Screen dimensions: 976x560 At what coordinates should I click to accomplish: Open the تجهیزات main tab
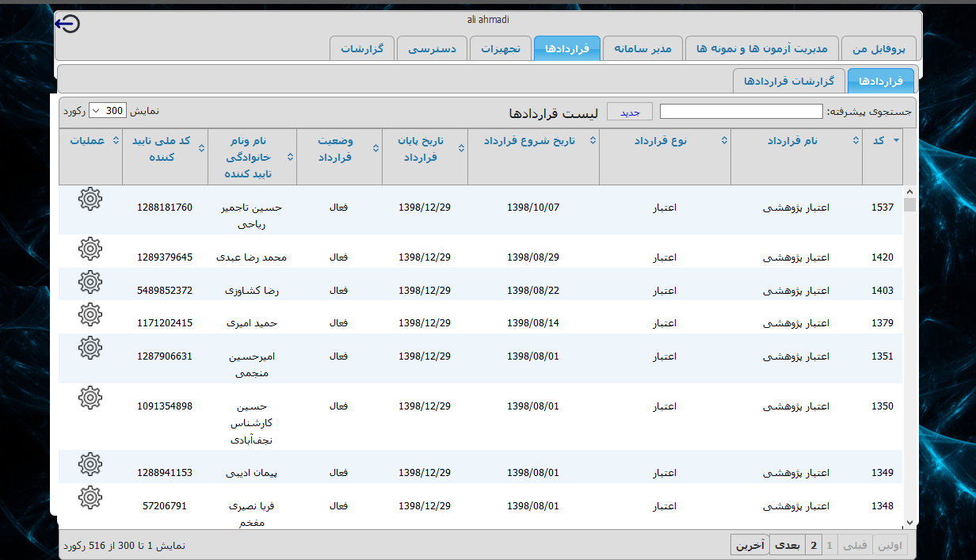coord(501,48)
